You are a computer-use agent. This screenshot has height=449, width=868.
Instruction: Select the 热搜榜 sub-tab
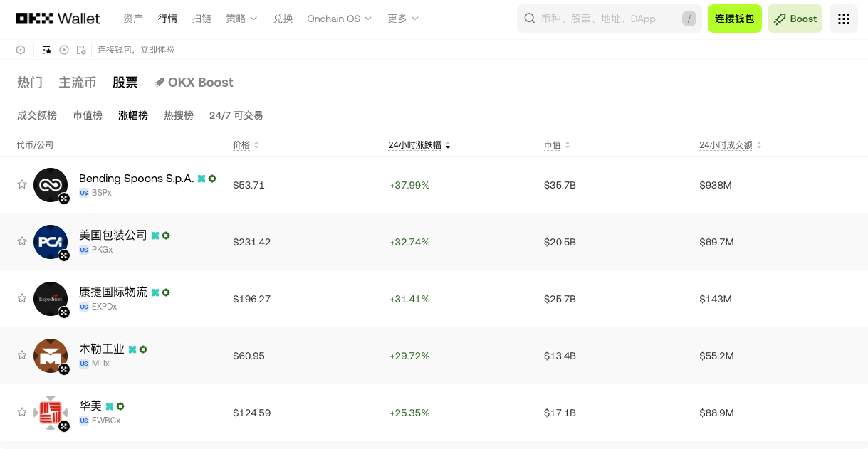tap(179, 115)
